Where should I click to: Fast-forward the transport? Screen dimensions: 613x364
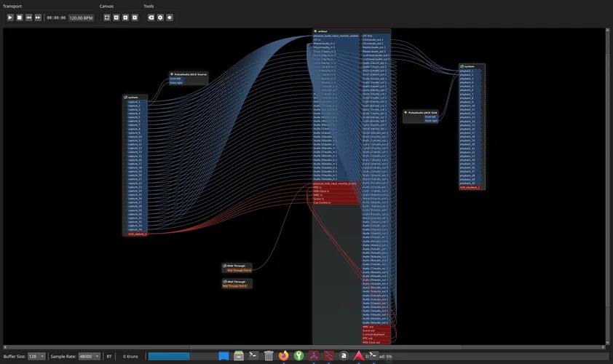tap(38, 17)
